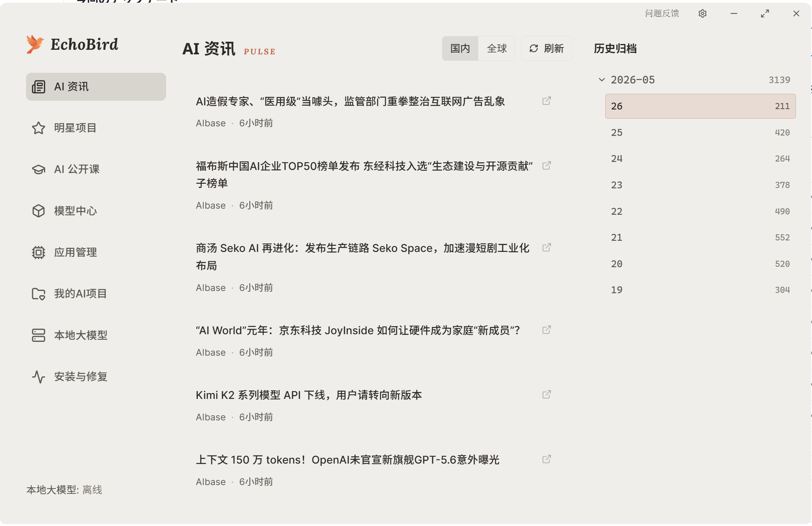Select archive day 23 with 378 items
This screenshot has height=526, width=812.
tap(700, 185)
